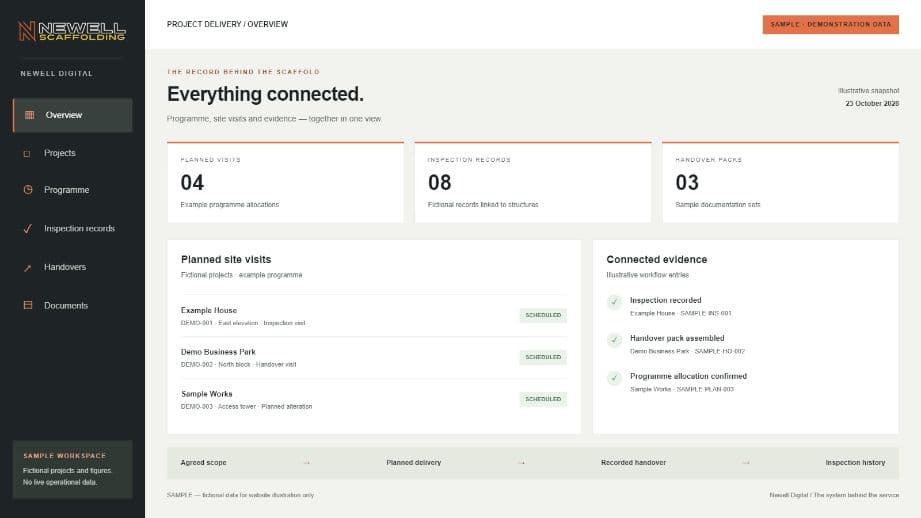
Task: Click the Inspection history step
Action: coord(855,463)
